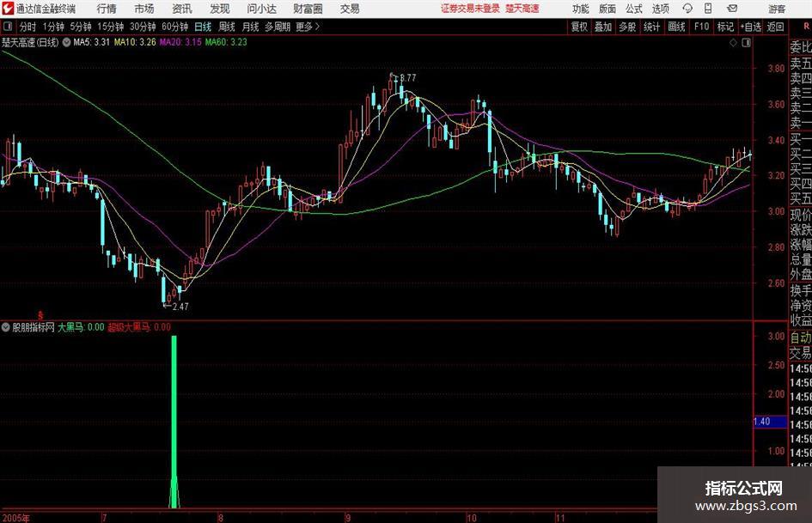This screenshot has width=812, height=523.
Task: Expand 更多 period options
Action: [x=308, y=27]
